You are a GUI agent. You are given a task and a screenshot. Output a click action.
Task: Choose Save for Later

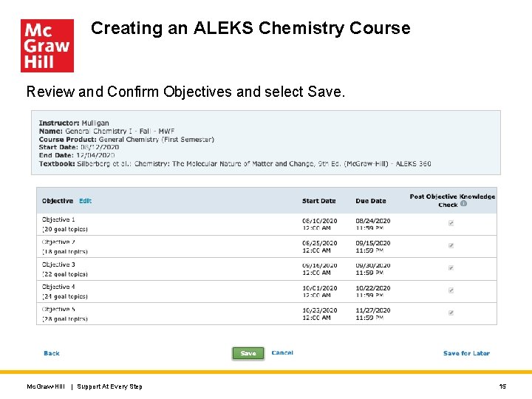[x=466, y=353]
